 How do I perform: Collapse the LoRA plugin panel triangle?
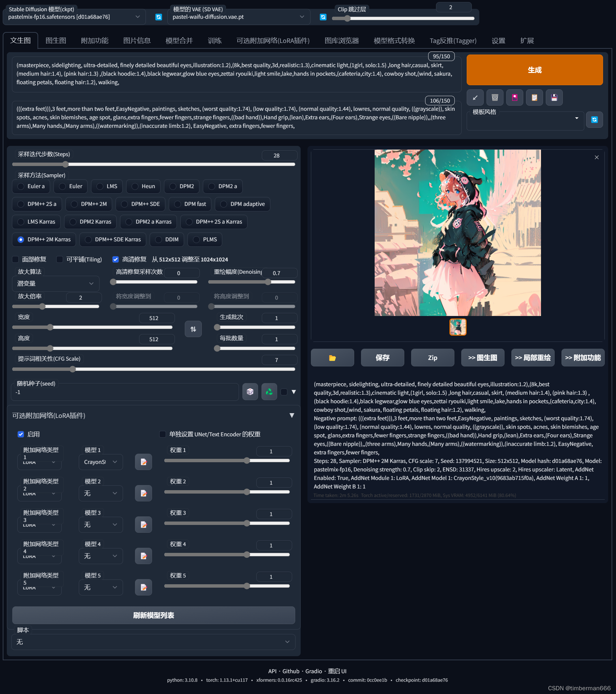tap(292, 416)
